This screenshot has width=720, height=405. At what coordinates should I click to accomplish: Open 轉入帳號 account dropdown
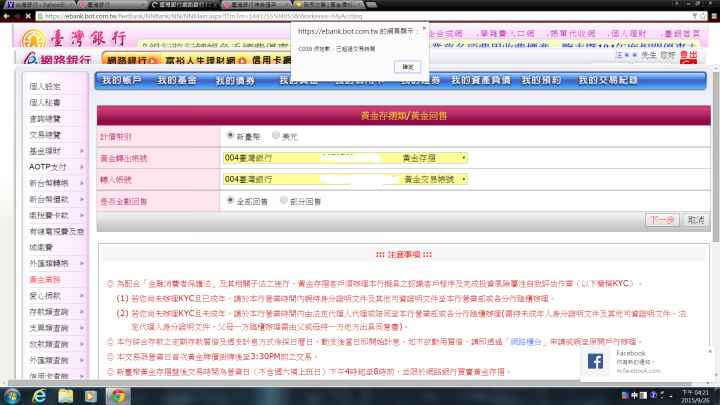[x=346, y=180]
